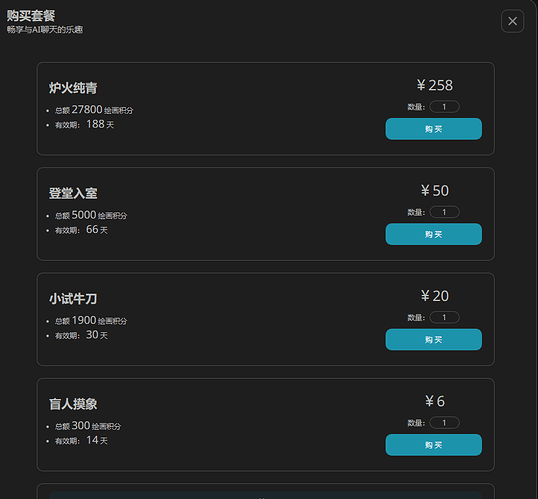538x499 pixels.
Task: Select the 登堂入室 package title
Action: pos(73,193)
